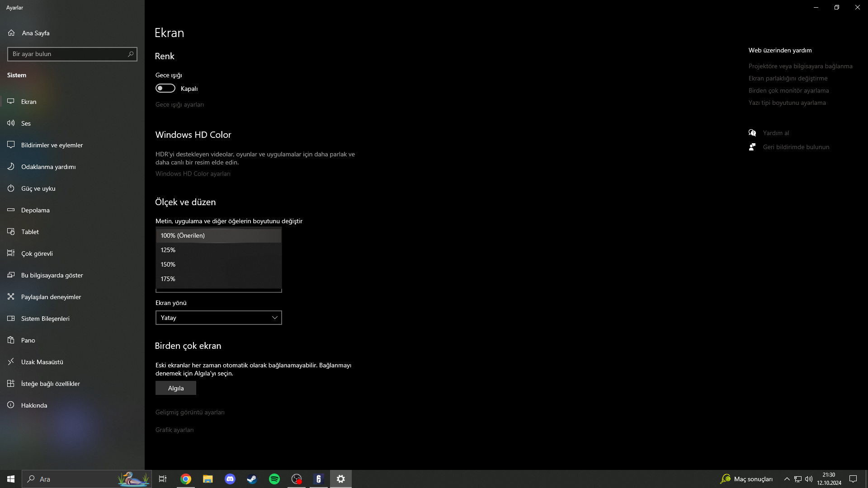This screenshot has width=868, height=488.
Task: Select 175% scale option
Action: 219,279
